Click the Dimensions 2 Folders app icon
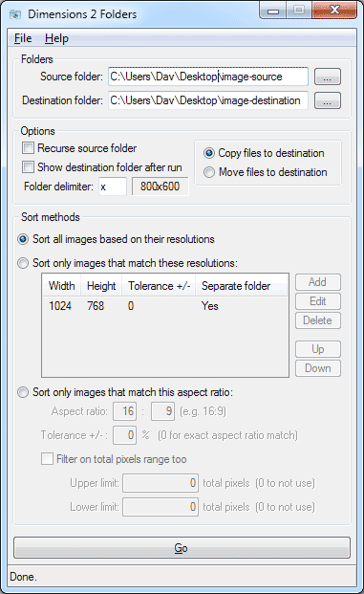 pos(15,14)
